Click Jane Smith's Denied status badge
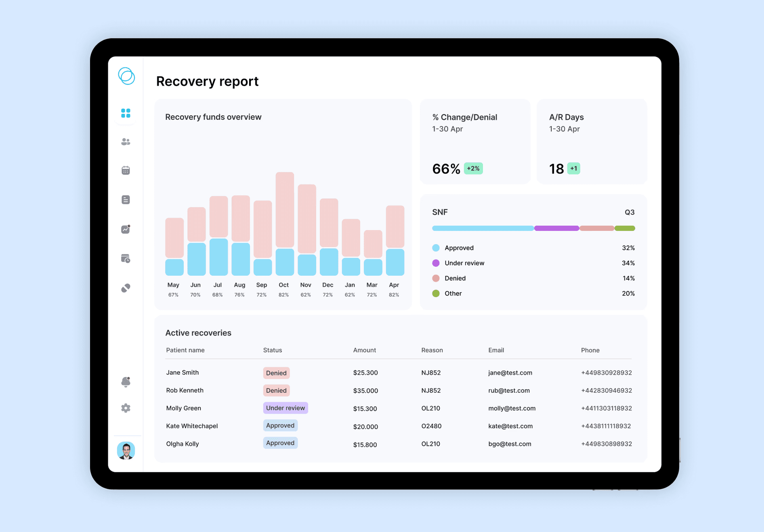The image size is (764, 532). 276,373
